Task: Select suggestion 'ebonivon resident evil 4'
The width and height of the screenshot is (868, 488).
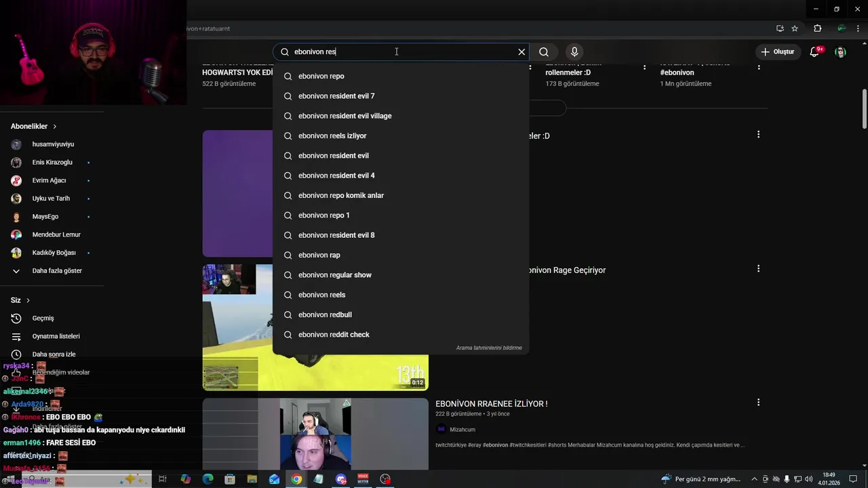Action: 401,176
